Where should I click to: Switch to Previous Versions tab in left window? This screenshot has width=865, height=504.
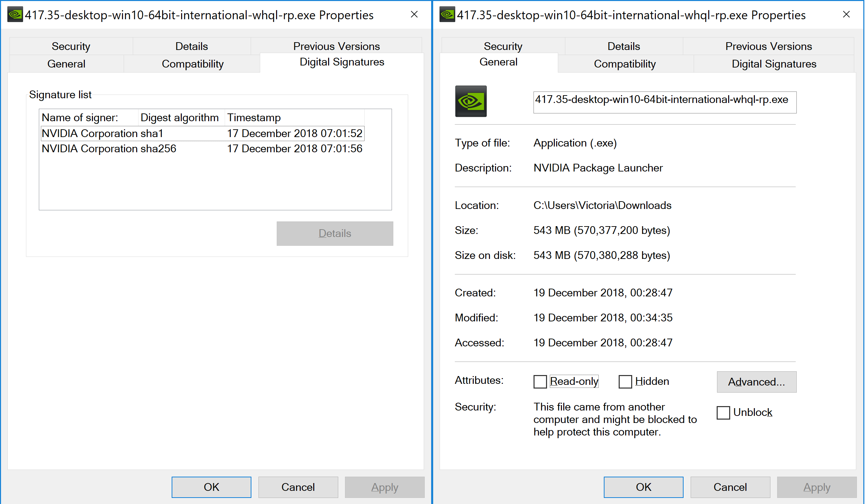tap(337, 46)
